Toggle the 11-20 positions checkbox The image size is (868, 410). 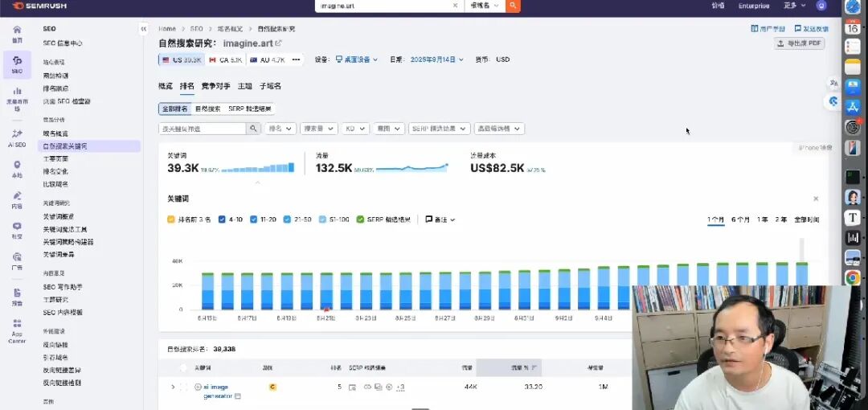tap(253, 219)
